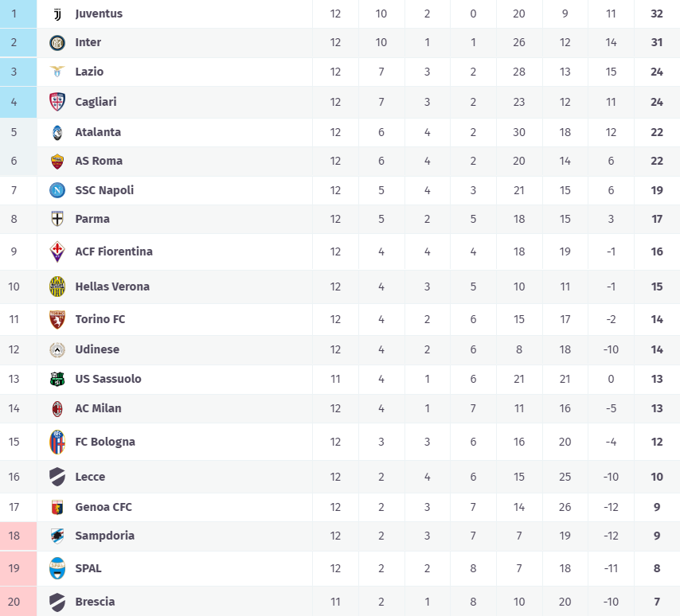Open the FC Bologna team page
This screenshot has width=680, height=616.
click(x=104, y=442)
